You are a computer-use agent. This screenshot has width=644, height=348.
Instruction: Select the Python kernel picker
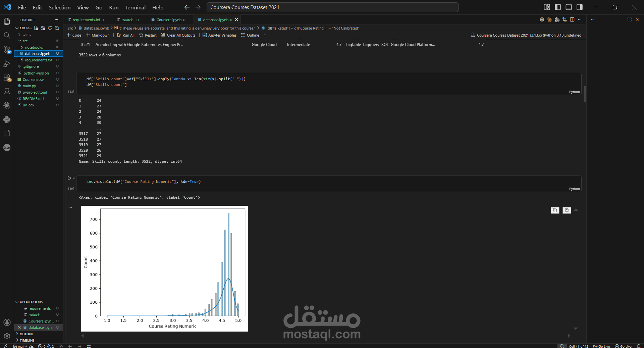click(x=527, y=35)
